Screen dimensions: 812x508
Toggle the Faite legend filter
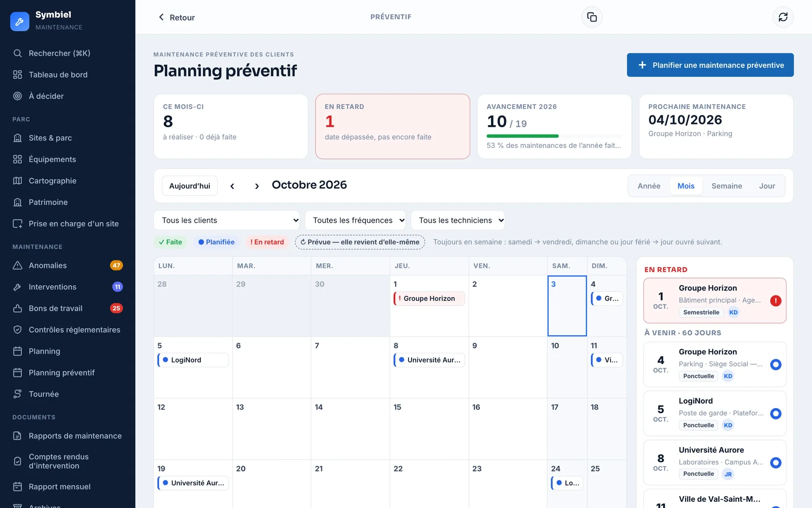pyautogui.click(x=171, y=242)
